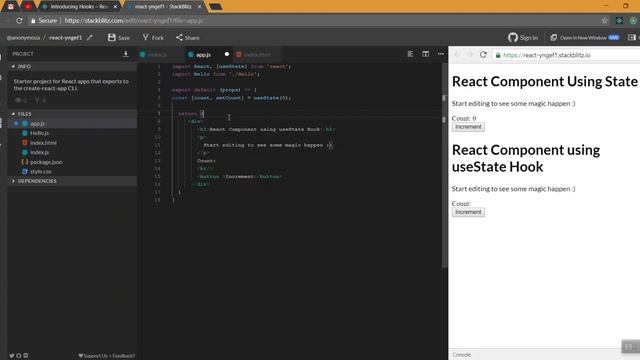The image size is (640, 360).
Task: Open the Console panel at bottom
Action: click(462, 355)
